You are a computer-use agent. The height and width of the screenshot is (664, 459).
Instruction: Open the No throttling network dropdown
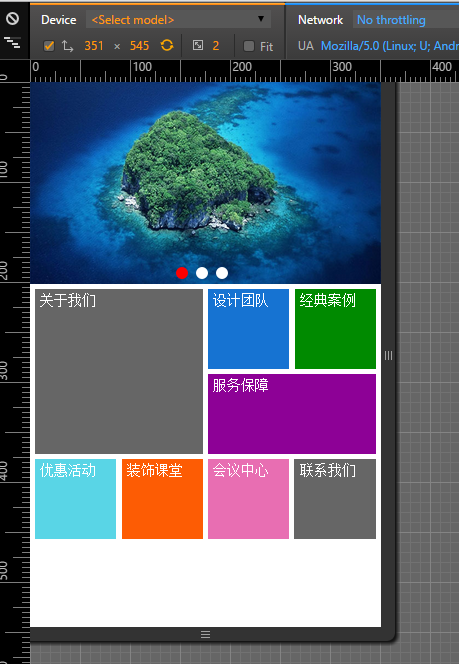[406, 20]
